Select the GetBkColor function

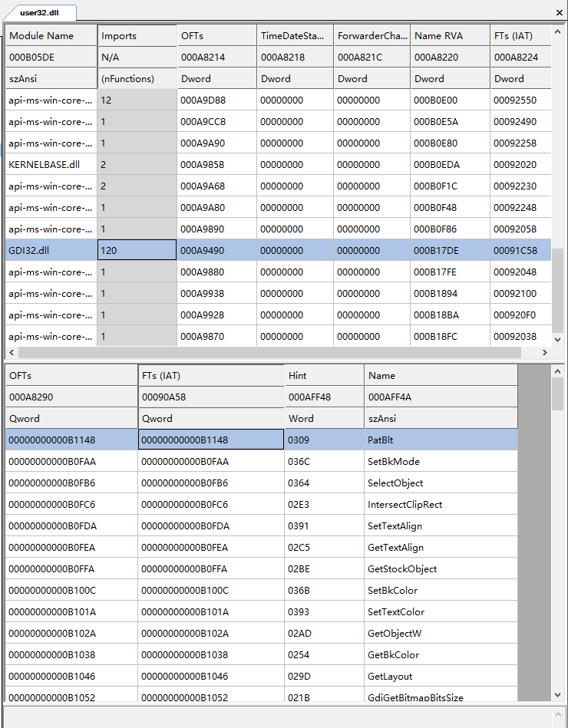262,654
